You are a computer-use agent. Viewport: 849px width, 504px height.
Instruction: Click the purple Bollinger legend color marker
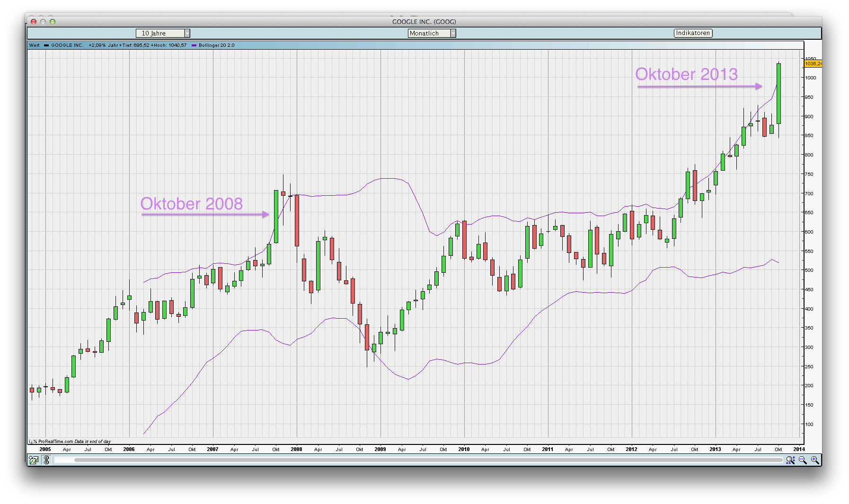194,45
